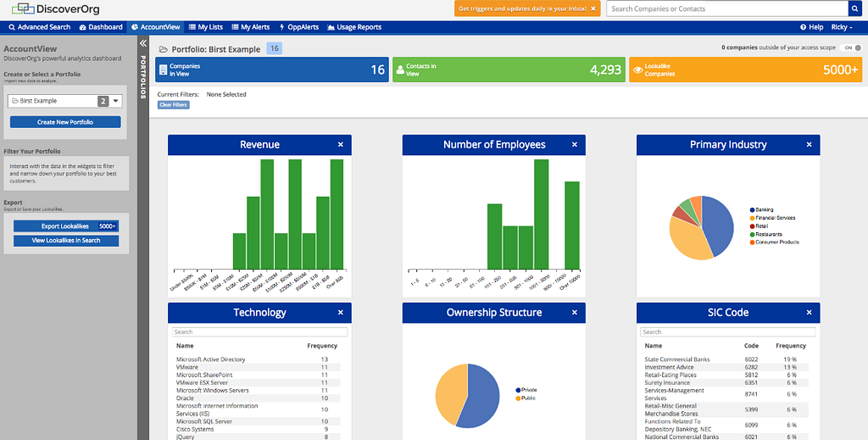
Task: Click the Financial Services legend color dot
Action: pyautogui.click(x=753, y=218)
